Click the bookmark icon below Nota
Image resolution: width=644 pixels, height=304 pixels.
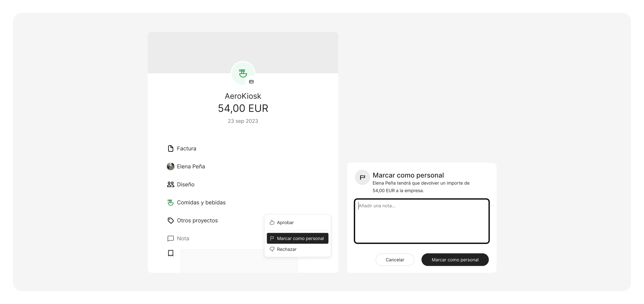pyautogui.click(x=170, y=253)
